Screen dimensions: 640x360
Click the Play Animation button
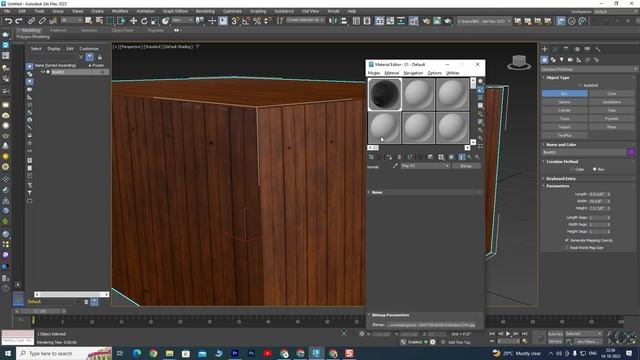pyautogui.click(x=508, y=334)
